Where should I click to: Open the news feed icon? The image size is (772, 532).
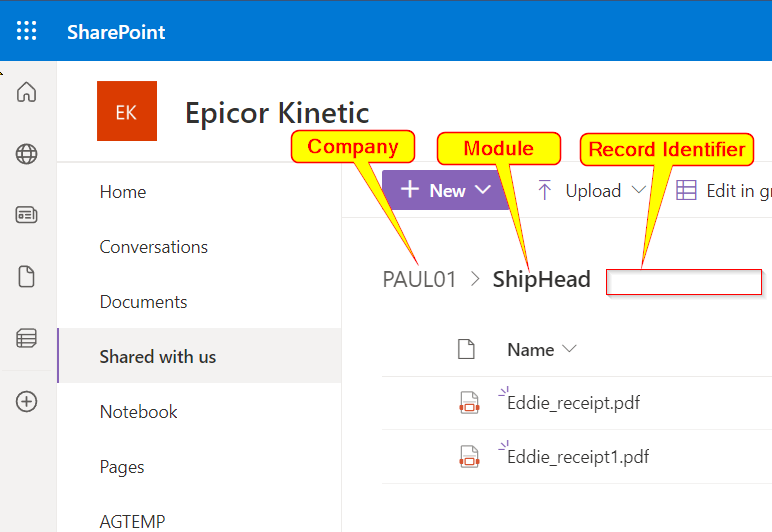pos(27,215)
